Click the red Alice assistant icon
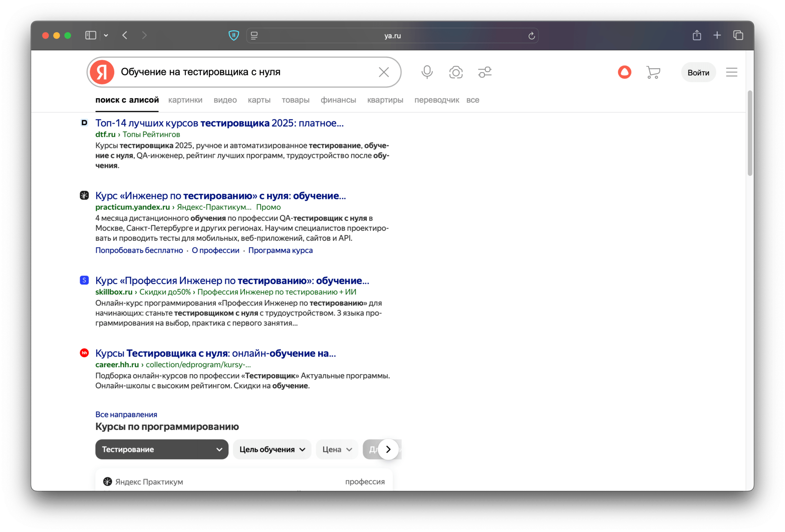The height and width of the screenshot is (532, 785). [x=624, y=72]
